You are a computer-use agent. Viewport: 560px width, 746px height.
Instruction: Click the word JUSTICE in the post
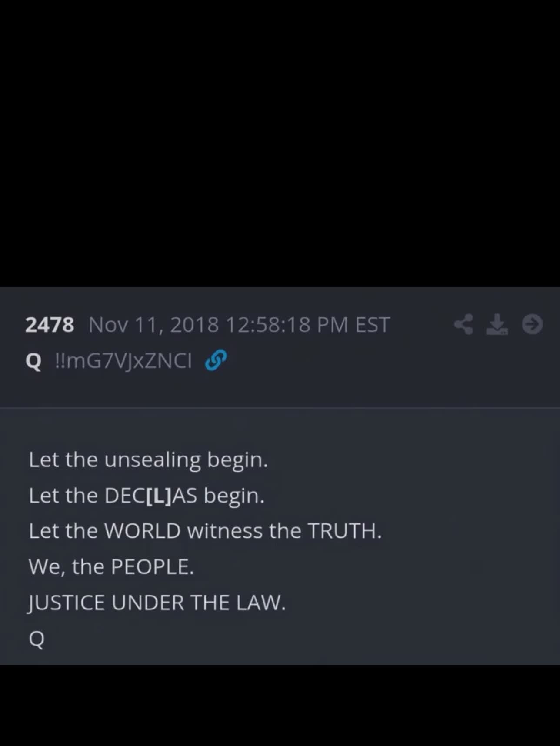tap(66, 603)
